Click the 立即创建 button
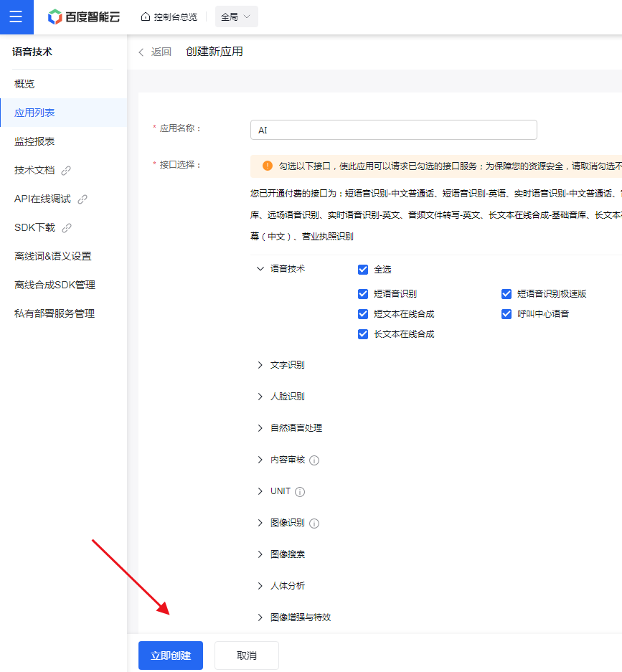 pyautogui.click(x=171, y=656)
